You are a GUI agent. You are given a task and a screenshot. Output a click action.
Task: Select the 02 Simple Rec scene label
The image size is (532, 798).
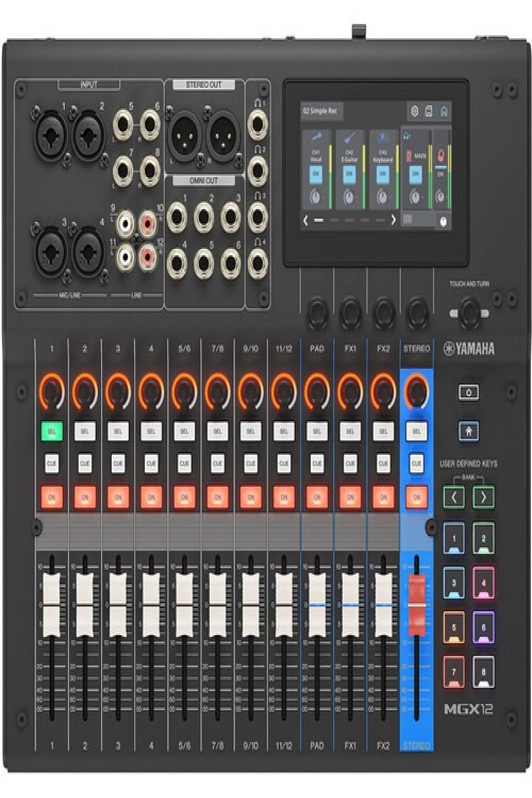[x=320, y=111]
